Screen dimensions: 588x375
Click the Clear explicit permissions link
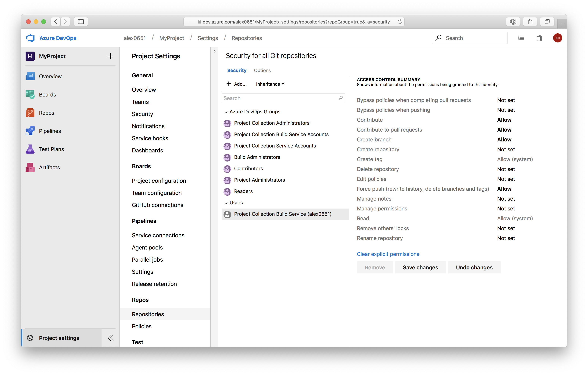388,254
